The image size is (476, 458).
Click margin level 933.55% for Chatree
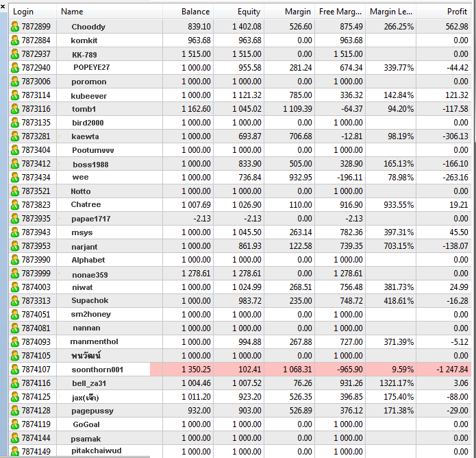click(x=399, y=204)
